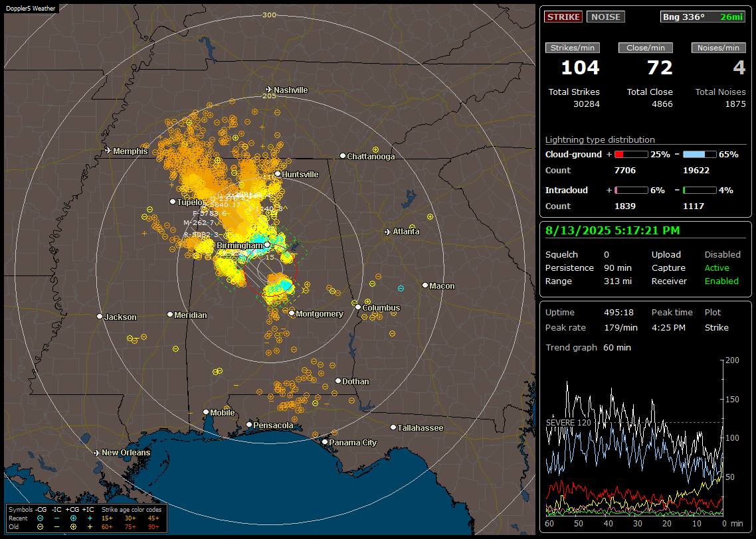Click the Receiver status Enabled

tap(721, 281)
